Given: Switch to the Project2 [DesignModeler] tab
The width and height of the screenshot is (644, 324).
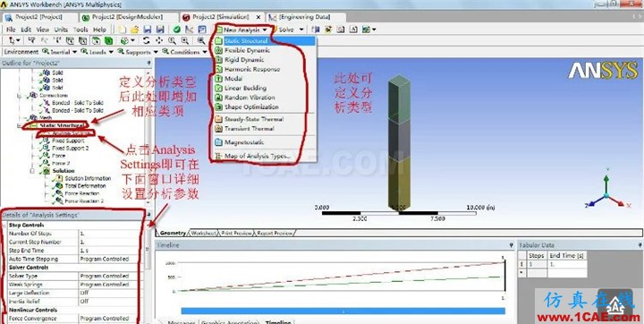Looking at the screenshot, I should click(127, 17).
